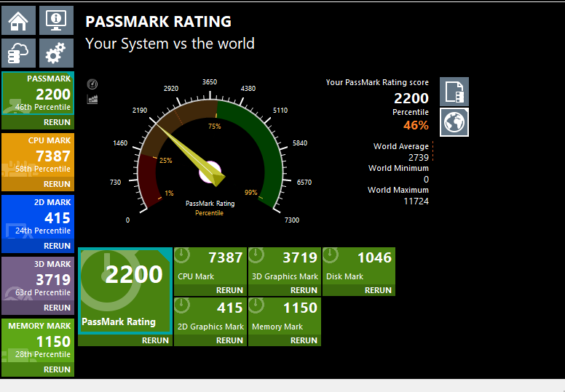The width and height of the screenshot is (565, 392).
Task: Click the 46% percentile value
Action: point(416,125)
